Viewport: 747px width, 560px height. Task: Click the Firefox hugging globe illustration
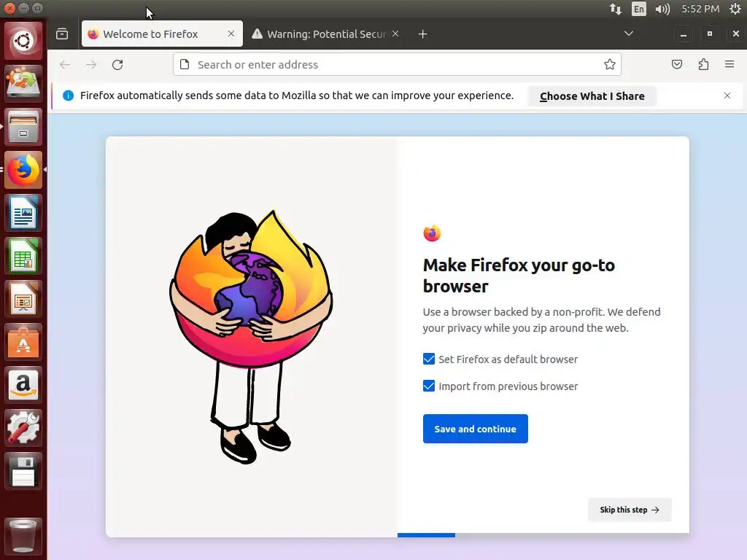pos(251,337)
